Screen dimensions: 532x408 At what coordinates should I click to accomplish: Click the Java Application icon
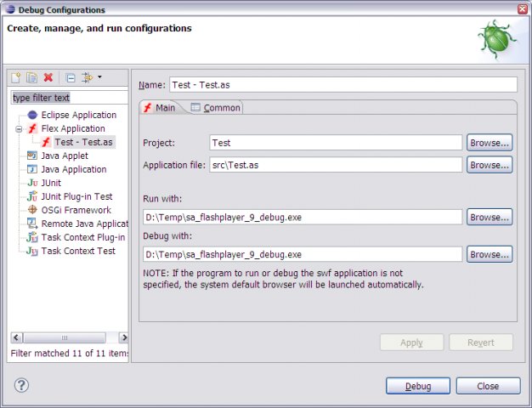pyautogui.click(x=32, y=169)
